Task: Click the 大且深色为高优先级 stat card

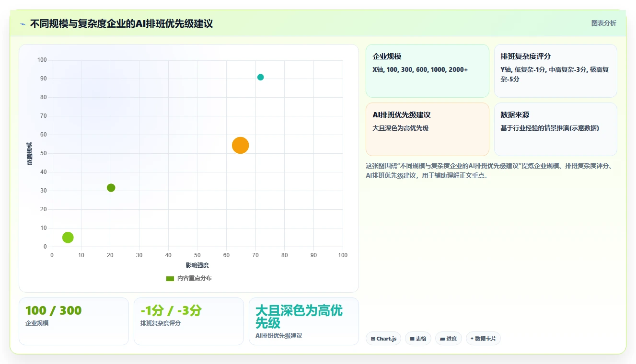Action: pyautogui.click(x=303, y=321)
